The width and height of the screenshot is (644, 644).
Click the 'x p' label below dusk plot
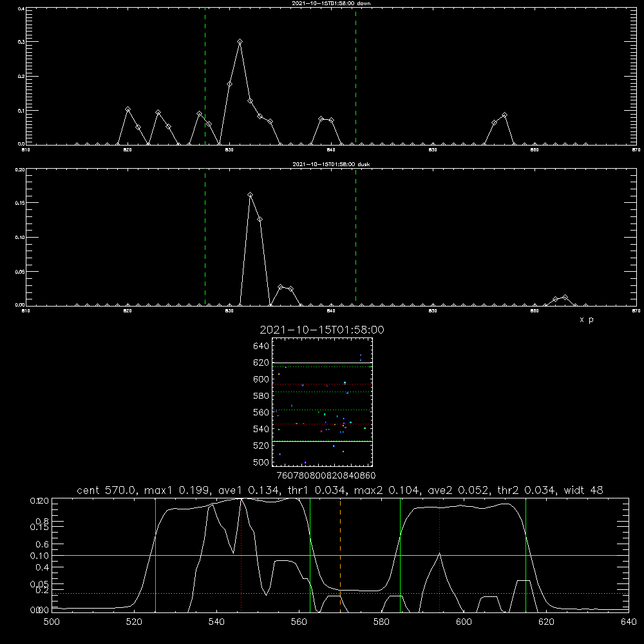pos(587,319)
